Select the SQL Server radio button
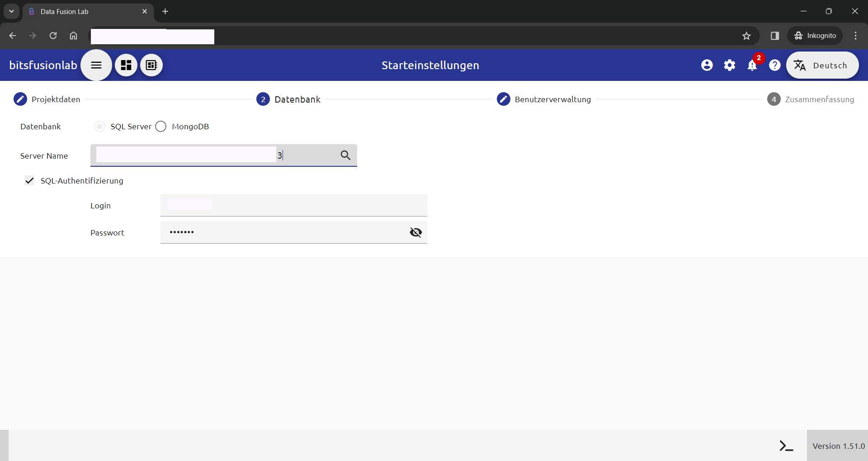Viewport: 868px width, 461px height. [x=100, y=127]
